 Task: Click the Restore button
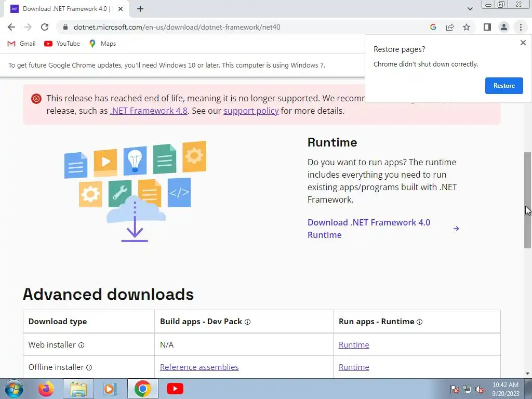click(x=504, y=86)
